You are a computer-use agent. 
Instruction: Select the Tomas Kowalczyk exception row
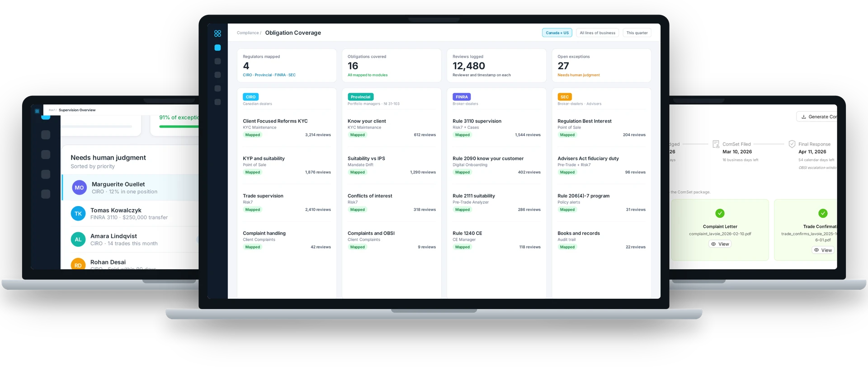[130, 214]
